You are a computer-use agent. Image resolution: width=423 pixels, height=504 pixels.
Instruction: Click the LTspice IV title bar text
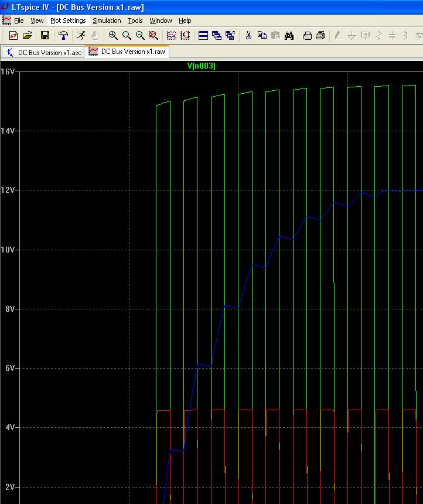(x=78, y=7)
